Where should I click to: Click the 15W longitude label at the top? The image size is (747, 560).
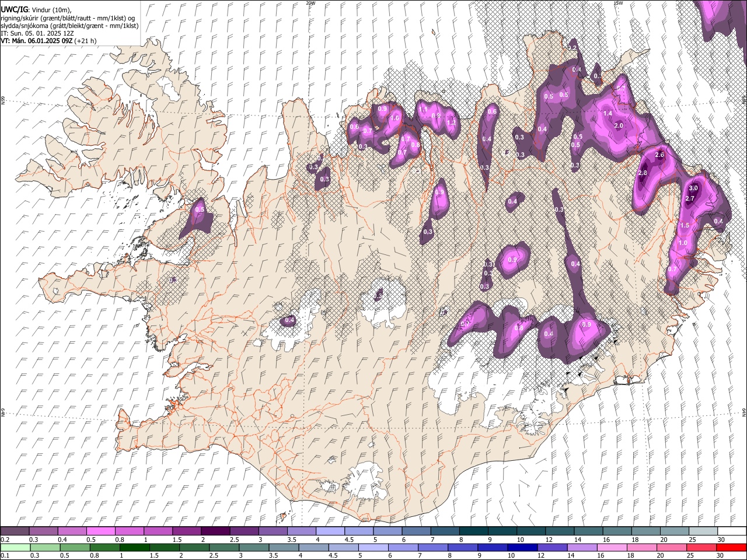click(618, 3)
